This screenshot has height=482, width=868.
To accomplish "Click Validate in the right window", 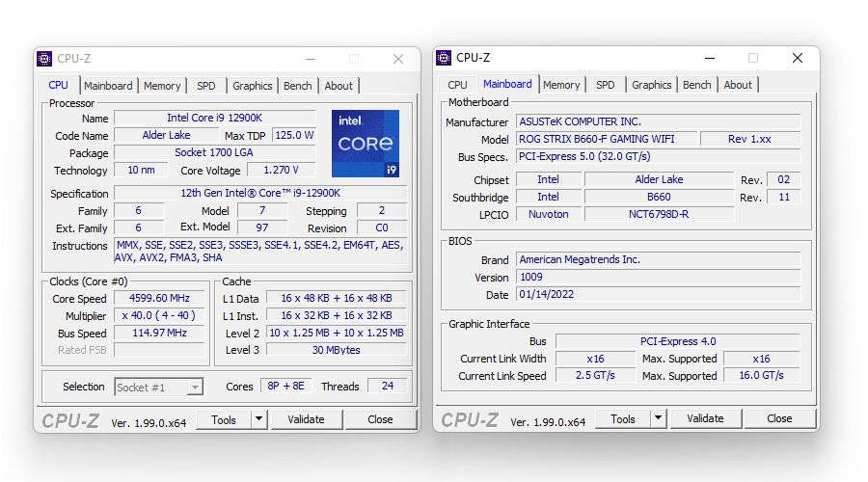I will (x=705, y=418).
